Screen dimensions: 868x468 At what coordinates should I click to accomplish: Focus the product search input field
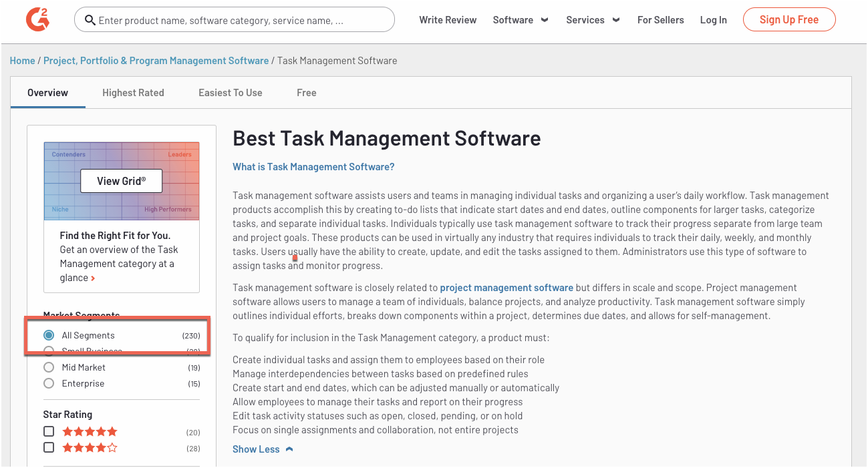tap(235, 20)
